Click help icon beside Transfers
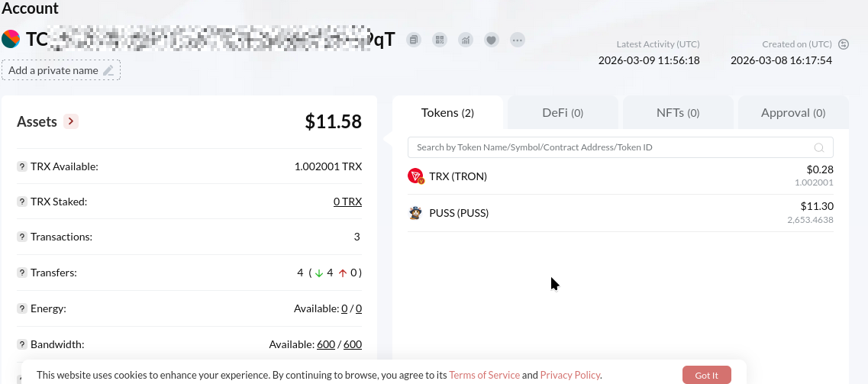Image resolution: width=868 pixels, height=384 pixels. coord(22,273)
